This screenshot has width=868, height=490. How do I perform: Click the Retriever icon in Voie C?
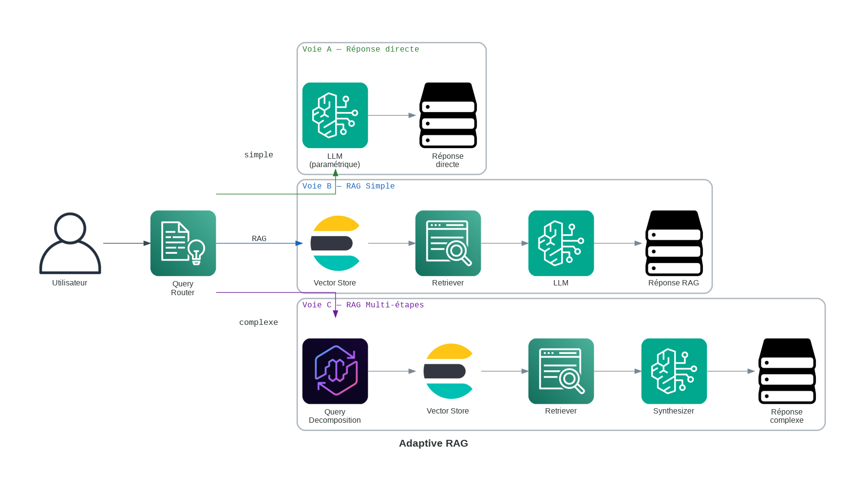[561, 371]
